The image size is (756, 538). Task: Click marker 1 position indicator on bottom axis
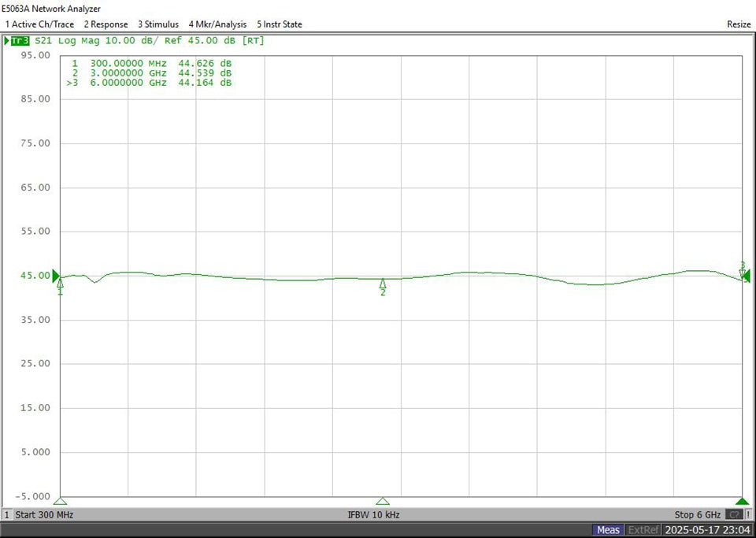[x=61, y=501]
